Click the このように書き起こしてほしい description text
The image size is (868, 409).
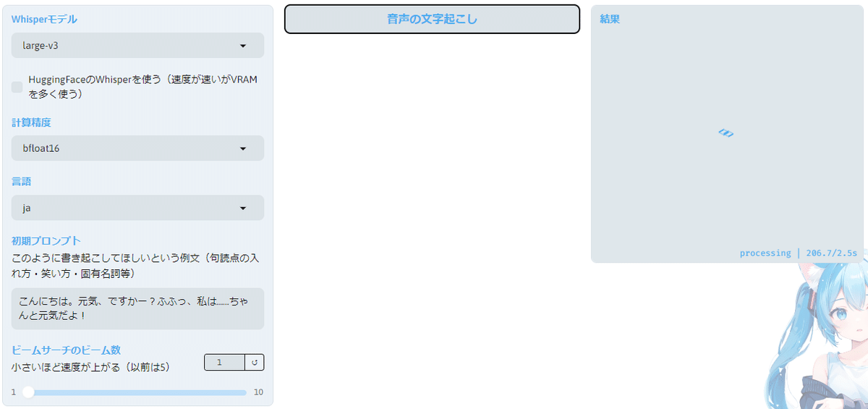[x=135, y=266]
